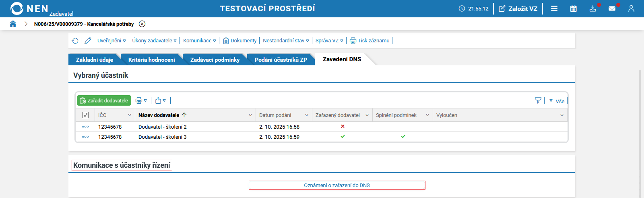Open row actions for Dodavatel - školení 2
The image size is (644, 198).
click(85, 127)
